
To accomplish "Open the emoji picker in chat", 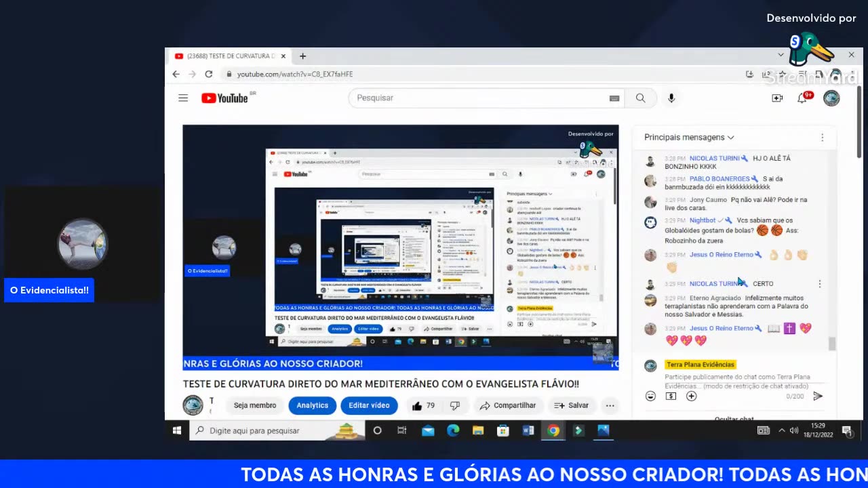I will click(x=650, y=396).
